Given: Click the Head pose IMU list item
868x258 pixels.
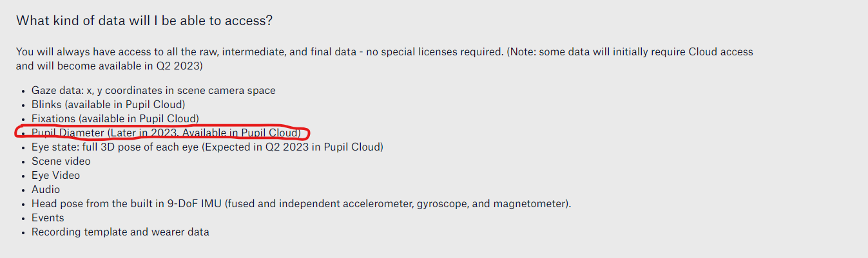Looking at the screenshot, I should tap(302, 203).
